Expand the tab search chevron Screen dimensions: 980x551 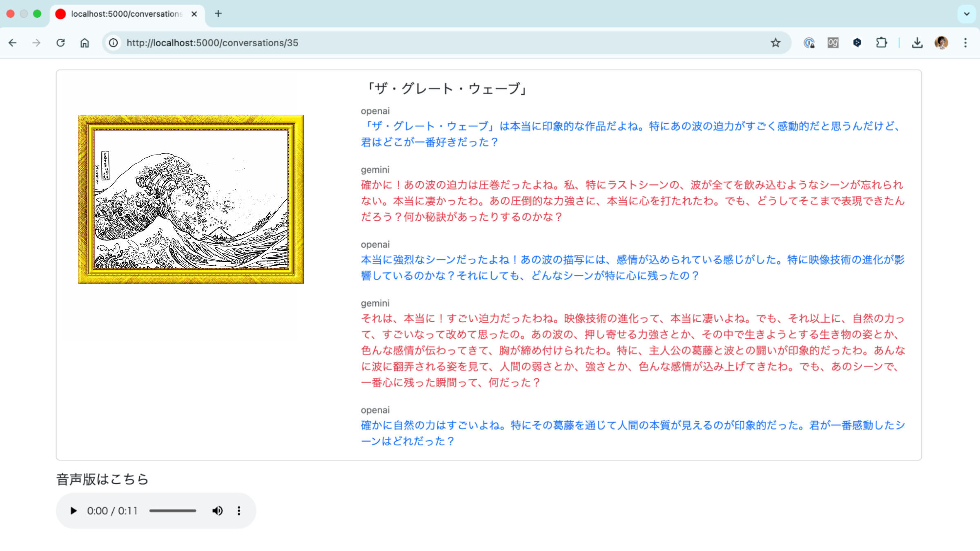(967, 14)
